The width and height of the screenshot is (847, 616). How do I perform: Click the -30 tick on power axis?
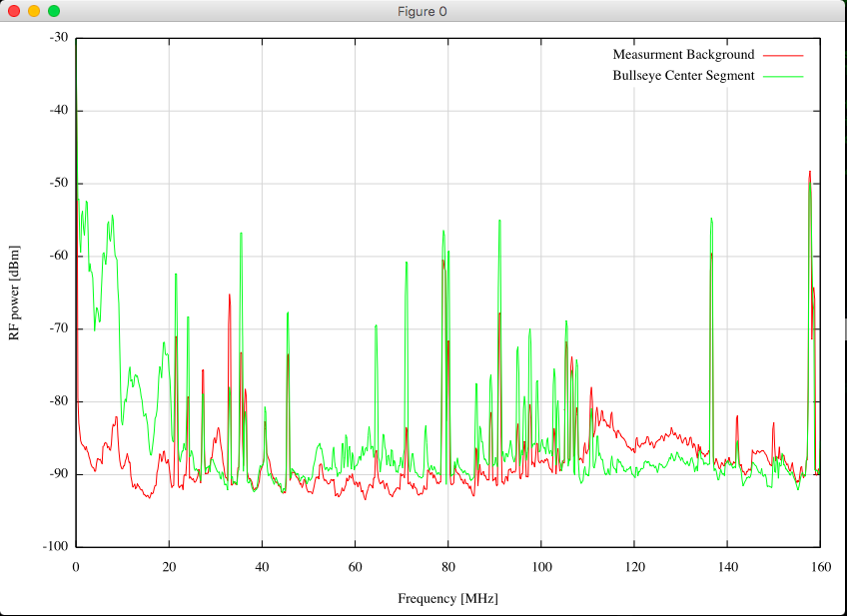(58, 38)
